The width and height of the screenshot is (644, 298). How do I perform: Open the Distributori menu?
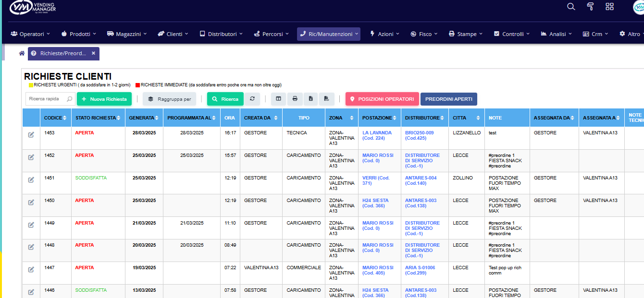pos(221,34)
